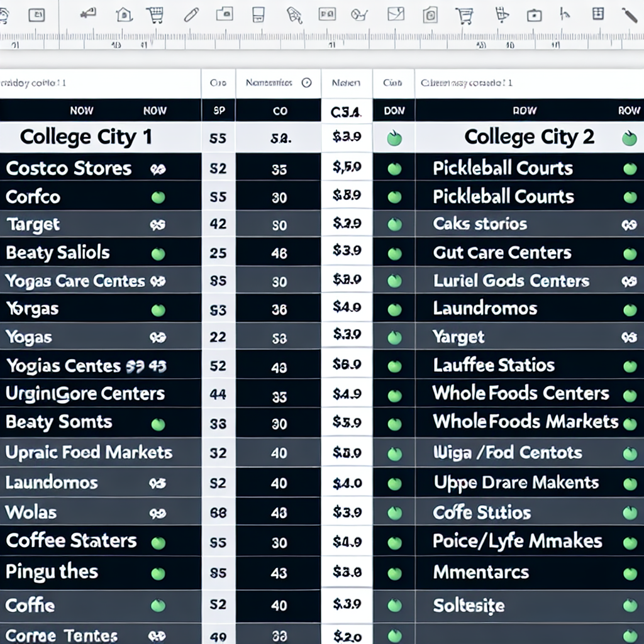
Task: Click the copy pages icon beside the envelope
Action: 430,15
